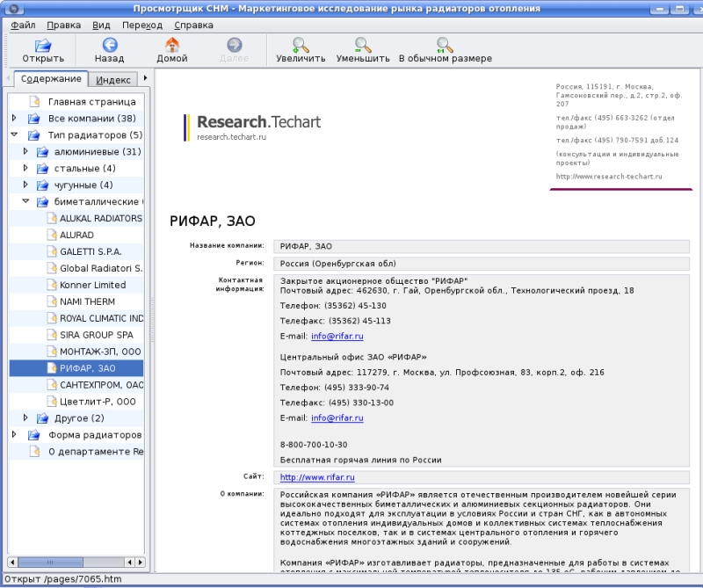703x588 pixels.
Task: Show more tabs with right tab arrow
Action: (145, 78)
